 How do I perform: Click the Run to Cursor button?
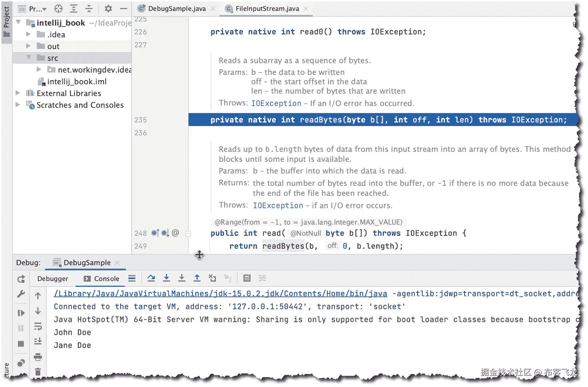click(x=228, y=278)
